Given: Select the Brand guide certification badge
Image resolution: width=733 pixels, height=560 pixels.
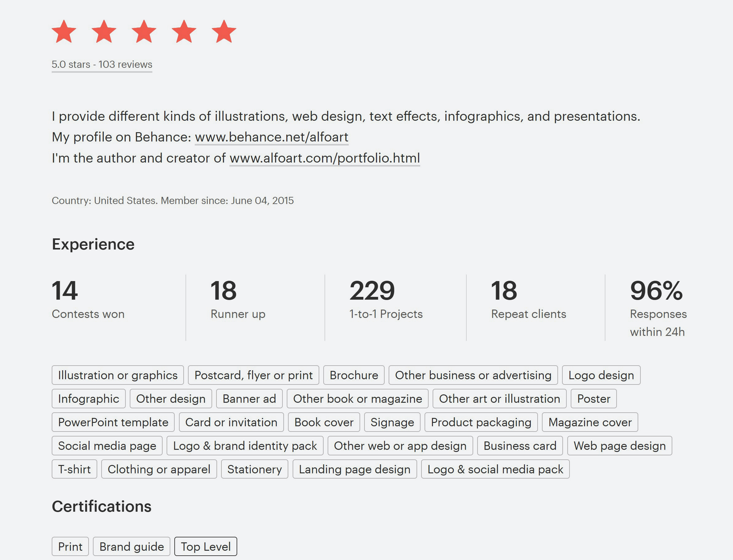Looking at the screenshot, I should pos(131,547).
